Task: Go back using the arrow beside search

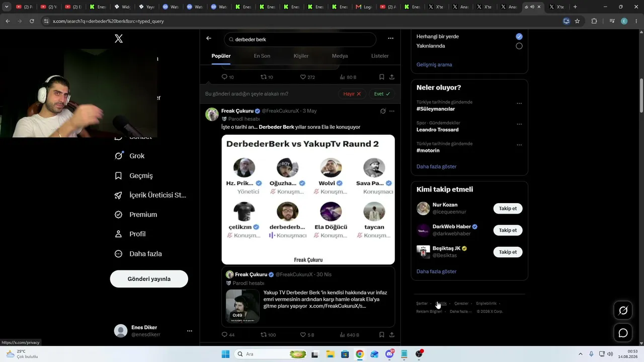Action: tap(209, 39)
